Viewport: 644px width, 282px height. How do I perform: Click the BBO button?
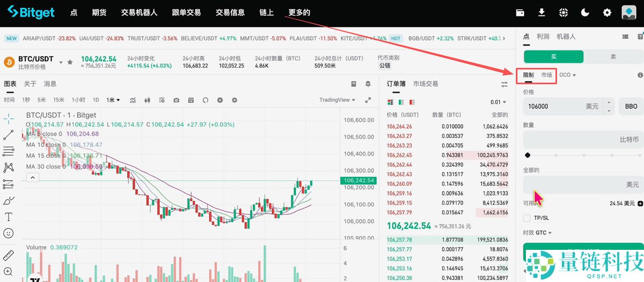631,106
